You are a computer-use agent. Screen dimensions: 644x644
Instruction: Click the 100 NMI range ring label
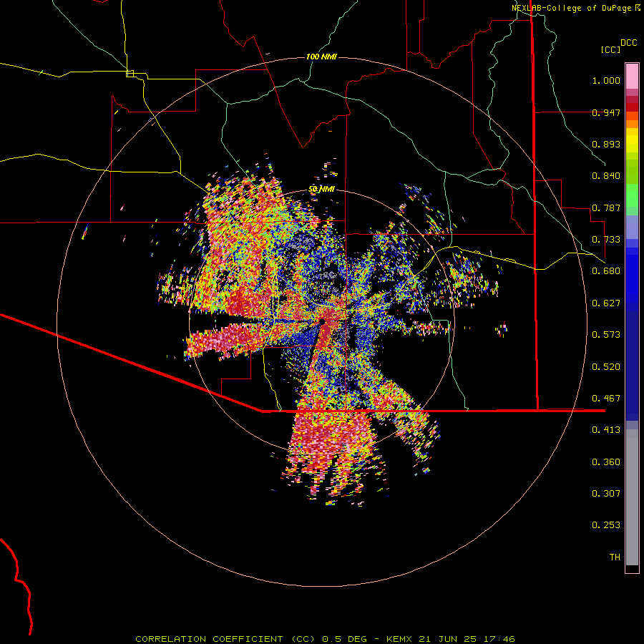(x=321, y=57)
